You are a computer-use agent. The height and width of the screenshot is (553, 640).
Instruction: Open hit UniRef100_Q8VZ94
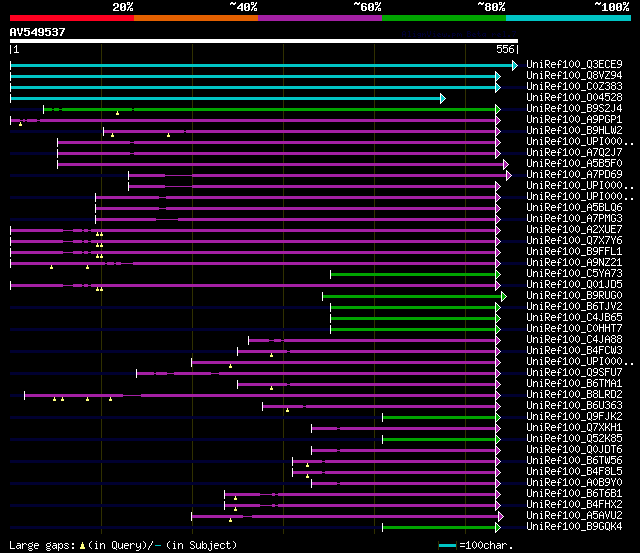point(574,76)
